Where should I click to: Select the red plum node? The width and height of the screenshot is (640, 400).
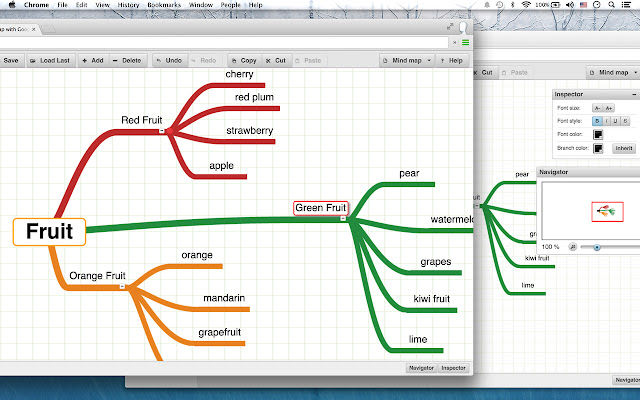coord(254,97)
